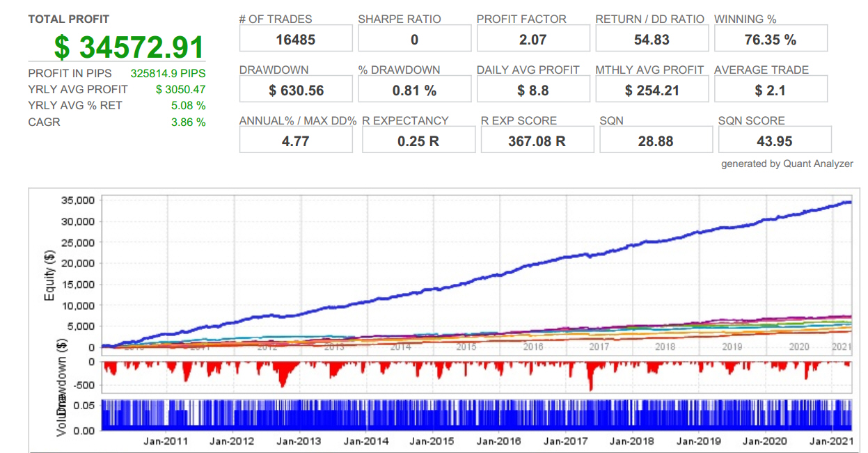Screen dimensions: 868x453
Task: Click the SHARPE RATIO label
Action: point(400,19)
